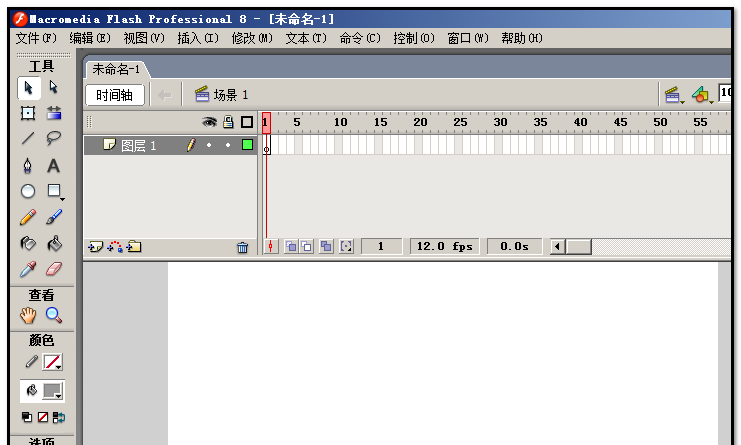Select the Zoom magnifier tool
Screen dimensions: 741x445
[53, 315]
